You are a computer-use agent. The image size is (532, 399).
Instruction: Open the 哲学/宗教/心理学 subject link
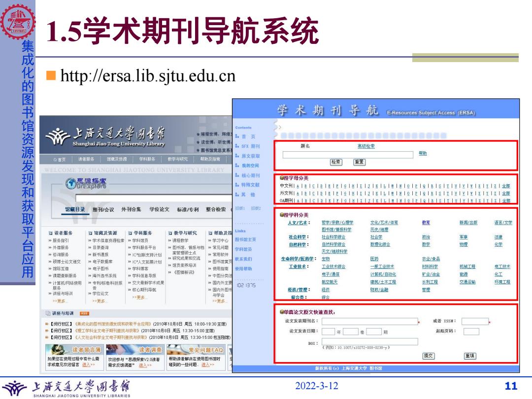[x=337, y=223]
